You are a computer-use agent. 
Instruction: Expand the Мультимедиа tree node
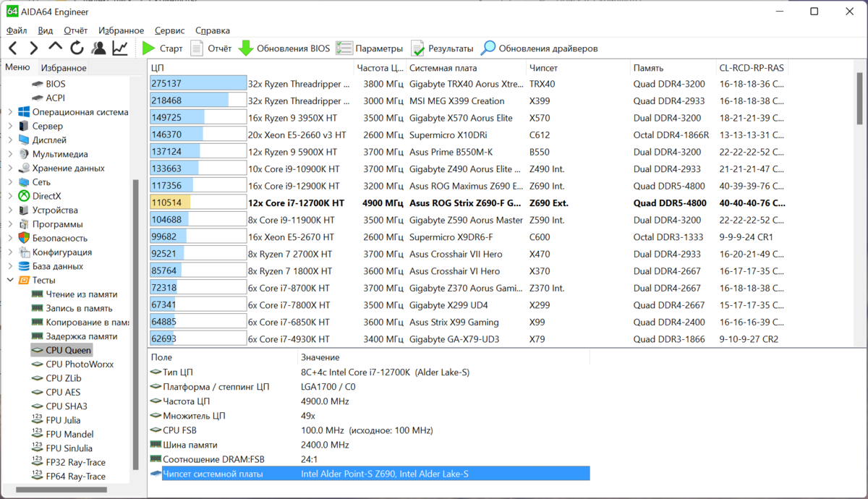click(x=9, y=154)
